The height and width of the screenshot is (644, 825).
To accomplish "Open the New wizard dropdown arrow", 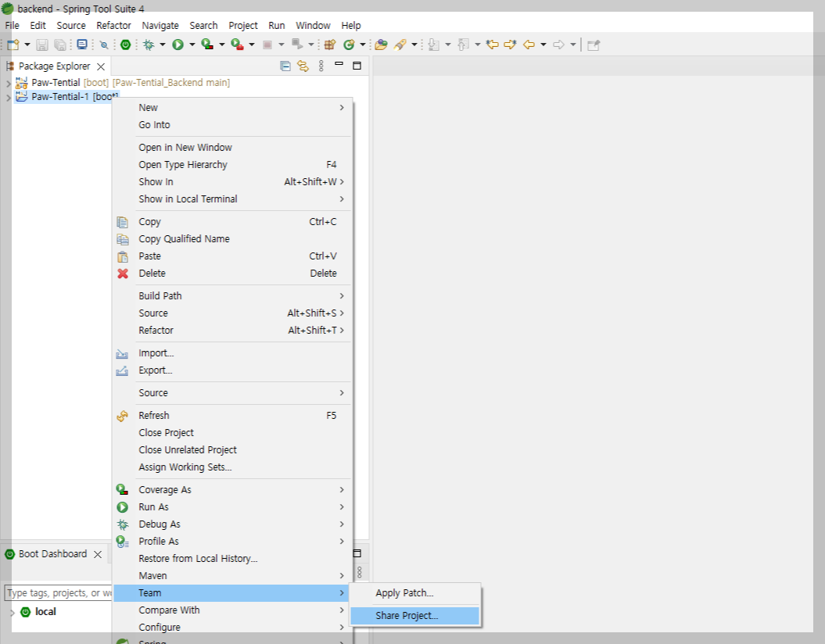I will pyautogui.click(x=27, y=45).
